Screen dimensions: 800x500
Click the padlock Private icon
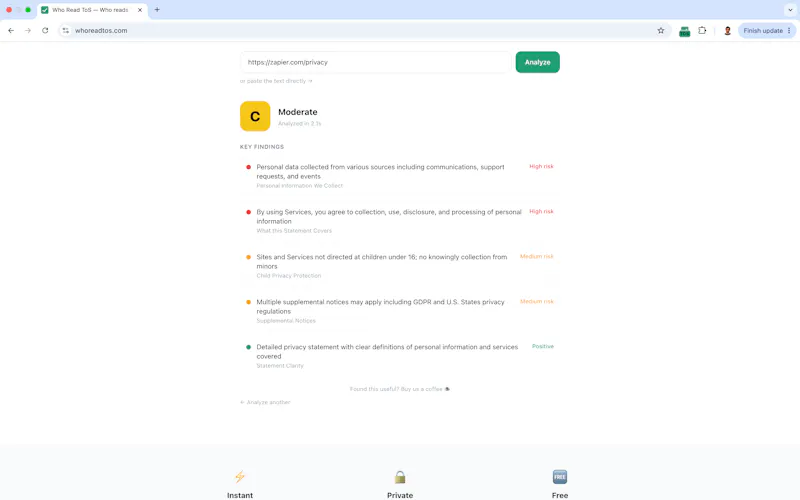pos(400,477)
